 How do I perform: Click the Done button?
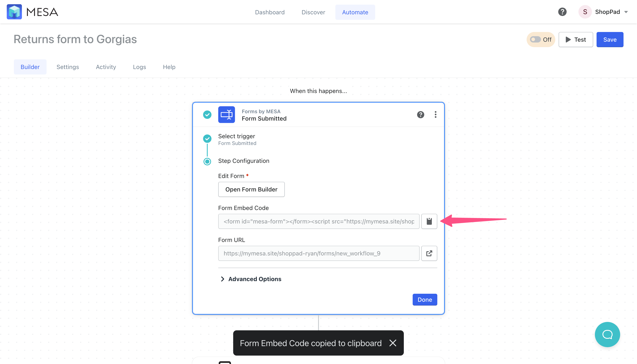click(x=425, y=299)
